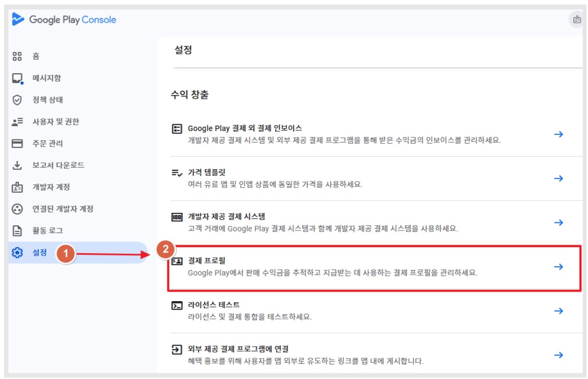This screenshot has width=588, height=379.
Task: Click the terminal icon beside 라이선스 테스트
Action: click(x=177, y=306)
